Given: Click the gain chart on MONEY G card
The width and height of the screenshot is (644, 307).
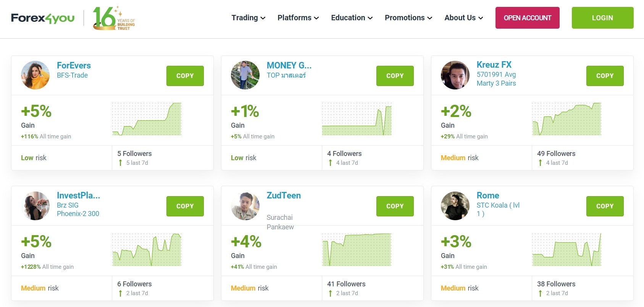Looking at the screenshot, I should pos(357,119).
